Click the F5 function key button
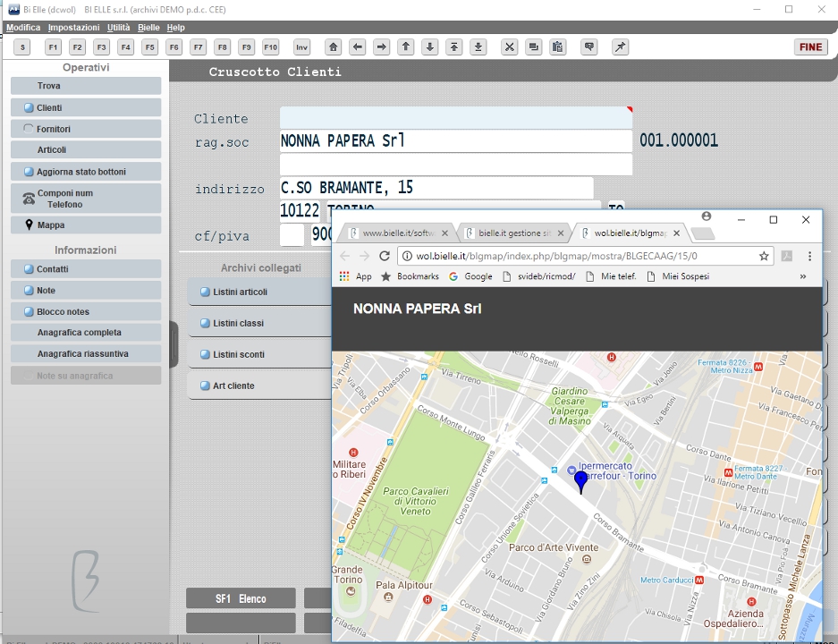838x644 pixels. click(x=149, y=47)
